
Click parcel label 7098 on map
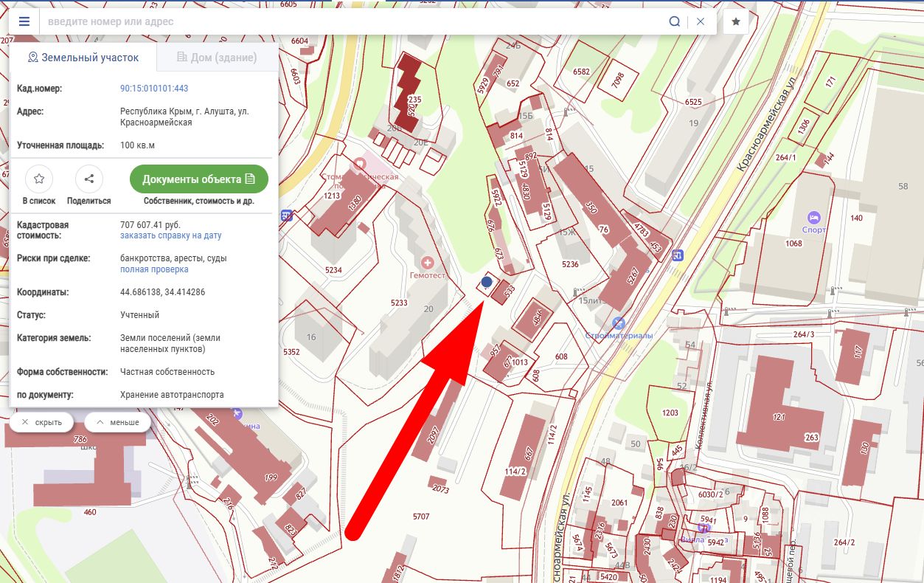(618, 81)
